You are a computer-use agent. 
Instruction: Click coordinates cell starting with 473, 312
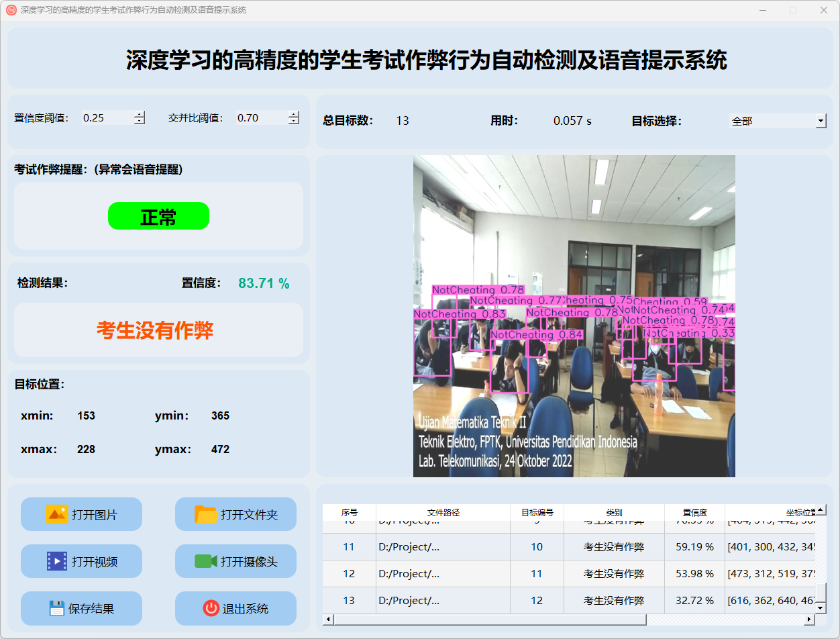point(770,574)
